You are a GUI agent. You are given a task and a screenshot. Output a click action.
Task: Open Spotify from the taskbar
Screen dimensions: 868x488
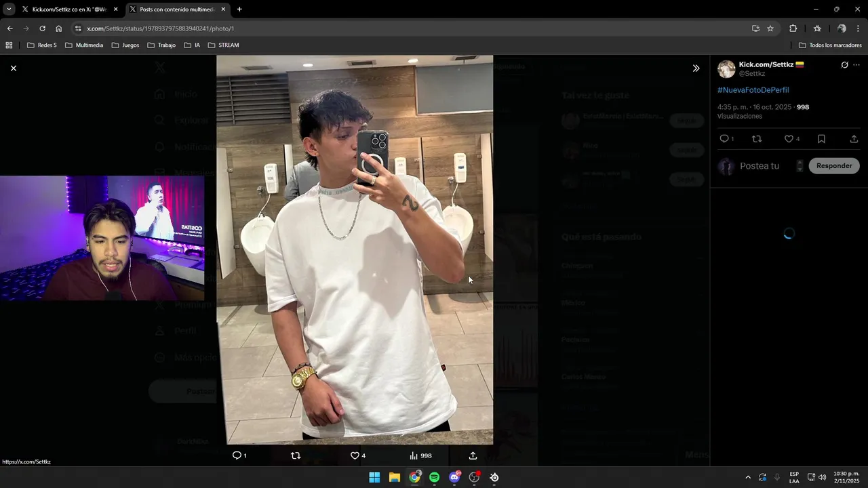[434, 477]
